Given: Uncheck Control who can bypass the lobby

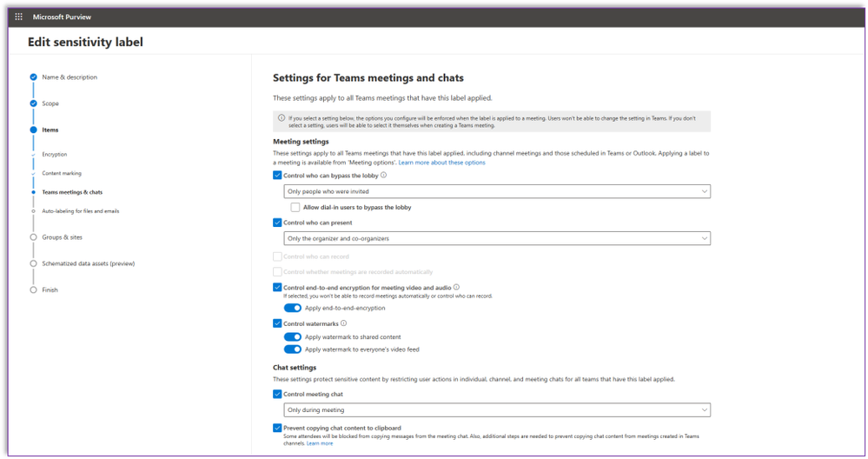Looking at the screenshot, I should 277,176.
